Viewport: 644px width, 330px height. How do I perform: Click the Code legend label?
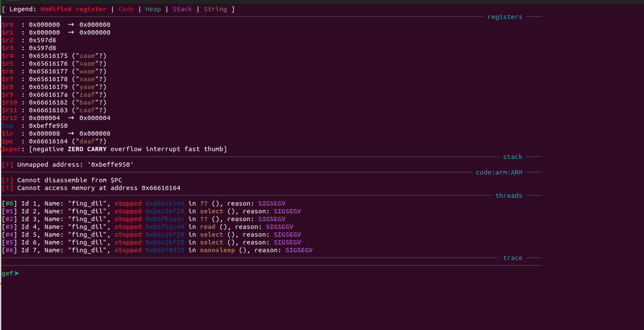[126, 9]
